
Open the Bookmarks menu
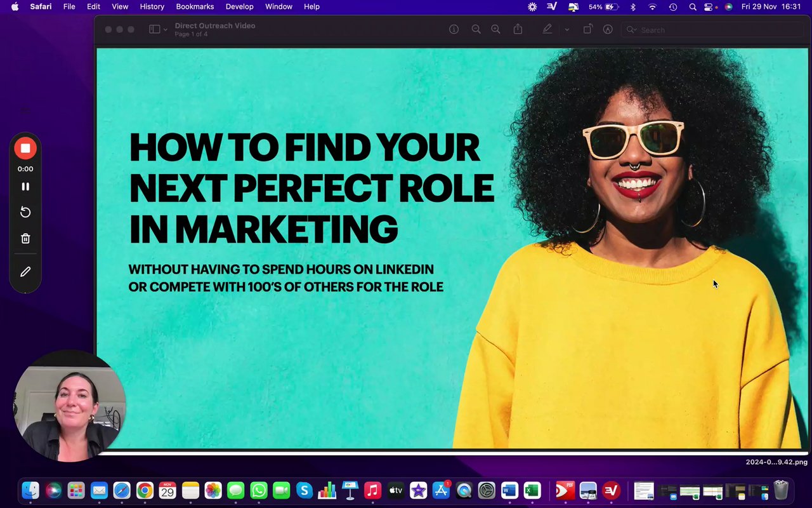click(195, 7)
